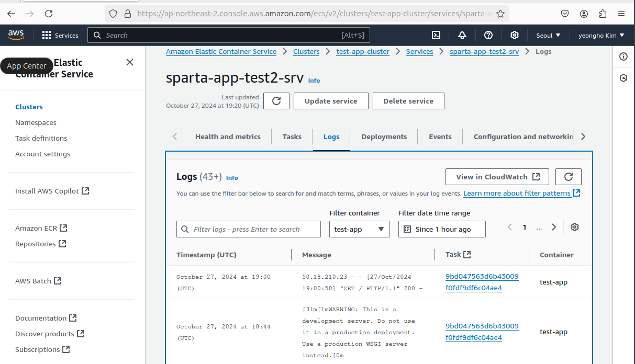
Task: Open the notifications bell icon
Action: click(462, 35)
